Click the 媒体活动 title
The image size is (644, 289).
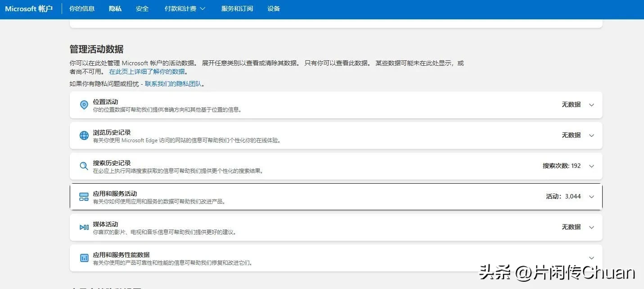pyautogui.click(x=106, y=224)
